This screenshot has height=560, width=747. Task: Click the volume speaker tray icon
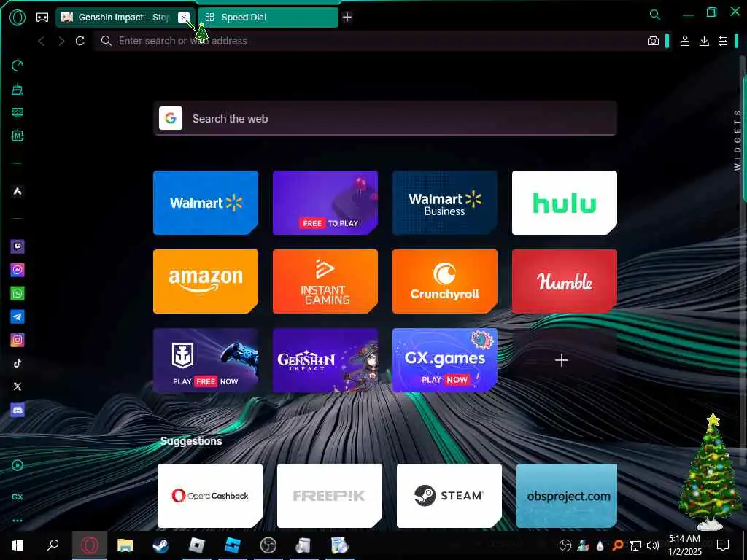pyautogui.click(x=653, y=545)
